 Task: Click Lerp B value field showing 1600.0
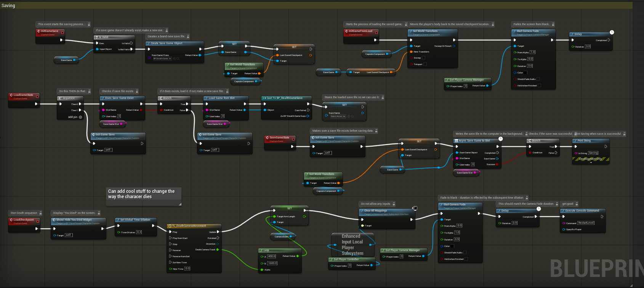pos(272,263)
